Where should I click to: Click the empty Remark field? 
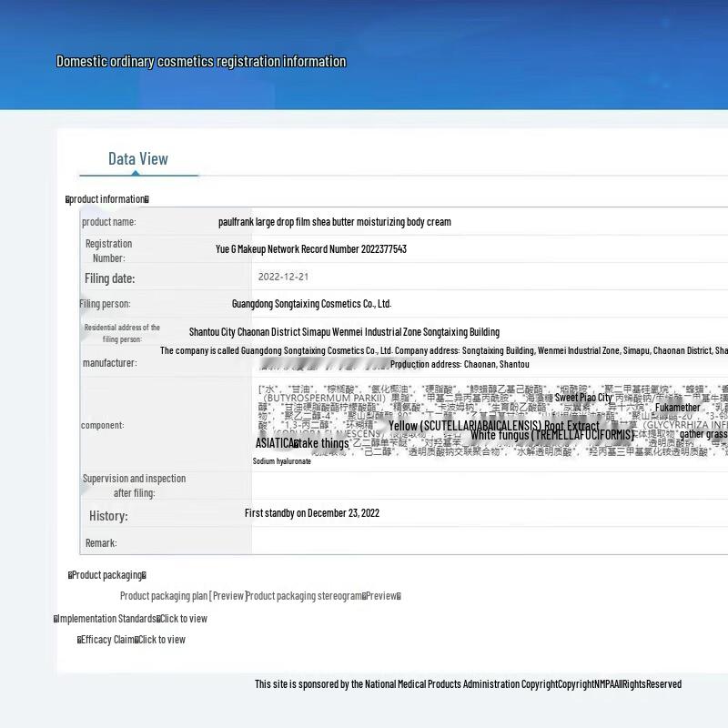490,541
